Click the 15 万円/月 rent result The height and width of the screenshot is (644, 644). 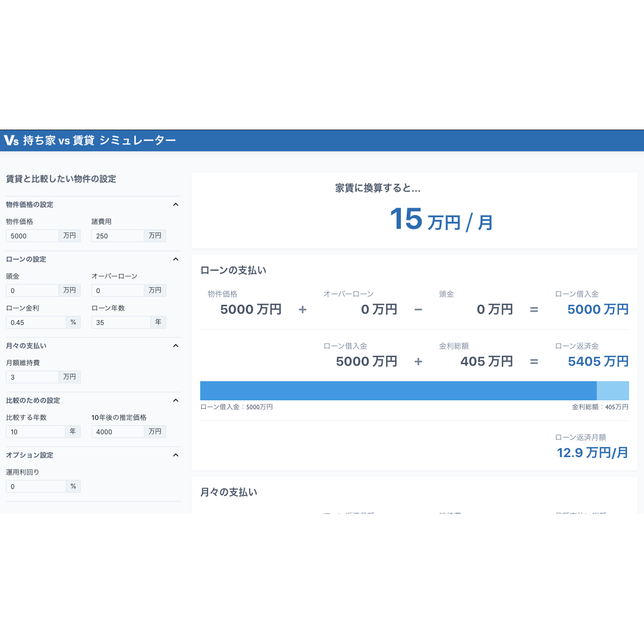pyautogui.click(x=440, y=219)
